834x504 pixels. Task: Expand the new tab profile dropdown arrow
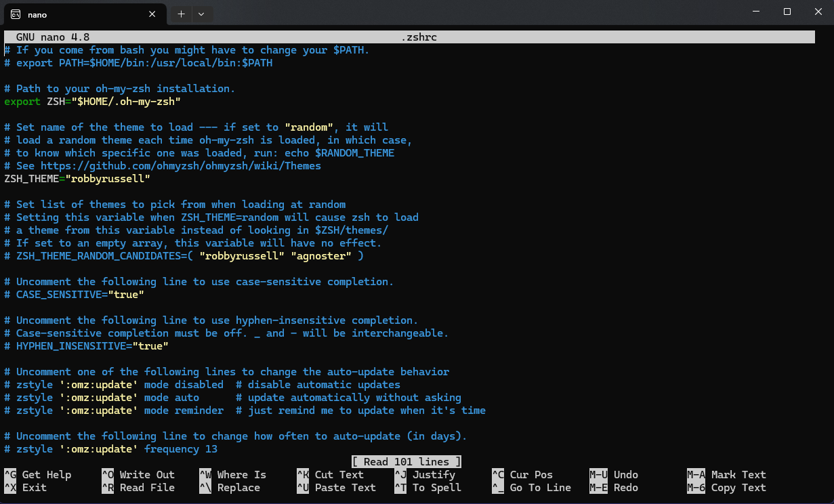[x=201, y=14]
